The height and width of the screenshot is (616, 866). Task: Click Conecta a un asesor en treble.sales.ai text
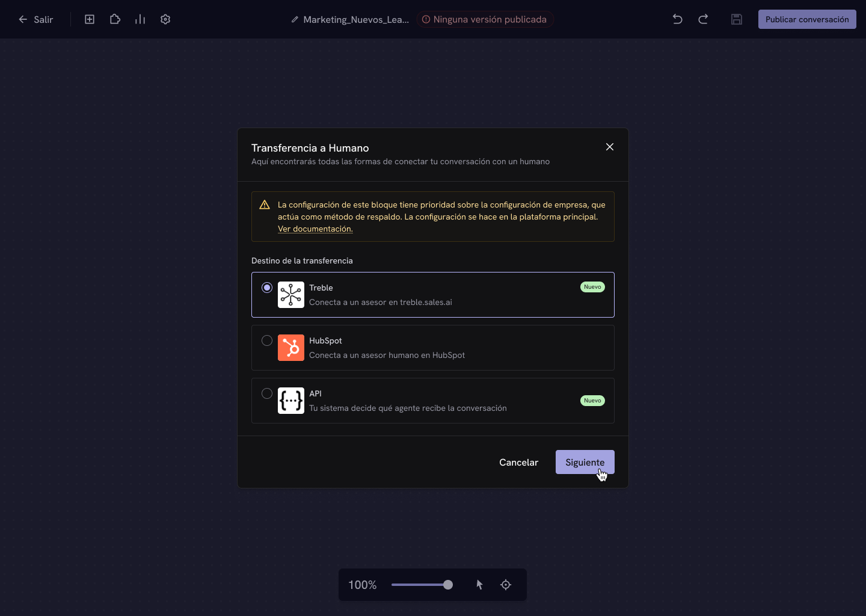pos(381,302)
